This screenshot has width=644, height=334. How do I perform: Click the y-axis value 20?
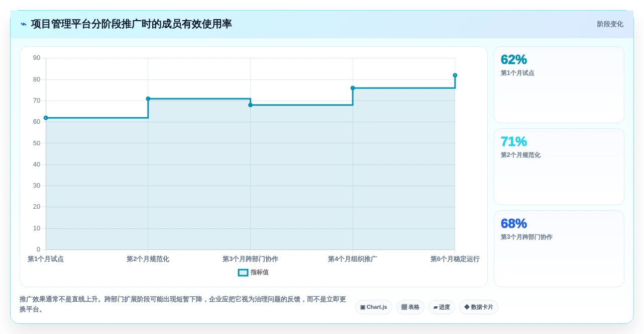37,207
